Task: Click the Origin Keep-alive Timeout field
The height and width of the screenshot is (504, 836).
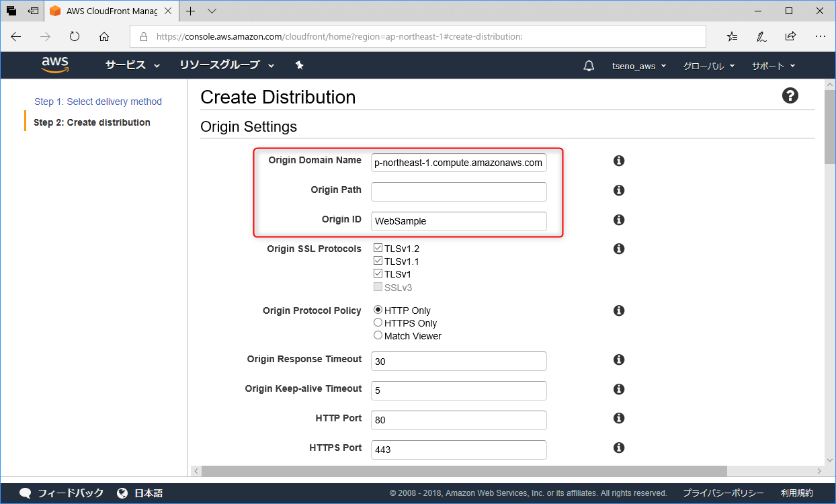Action: tap(459, 390)
